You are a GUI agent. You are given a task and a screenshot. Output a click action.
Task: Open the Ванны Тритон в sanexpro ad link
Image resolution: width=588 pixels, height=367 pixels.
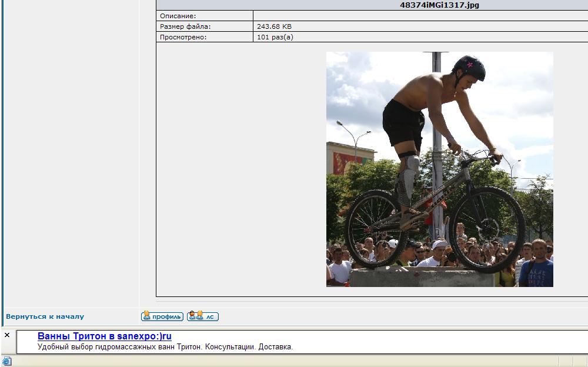pos(104,336)
